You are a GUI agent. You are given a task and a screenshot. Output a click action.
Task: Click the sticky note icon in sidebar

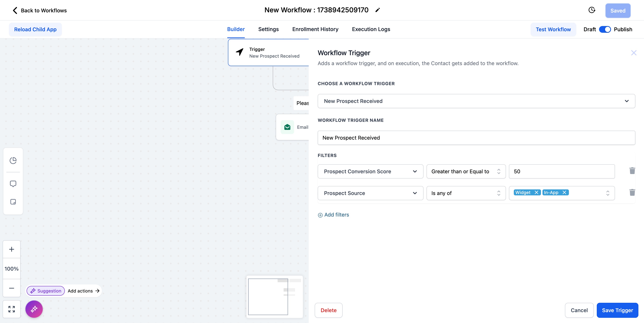(13, 202)
